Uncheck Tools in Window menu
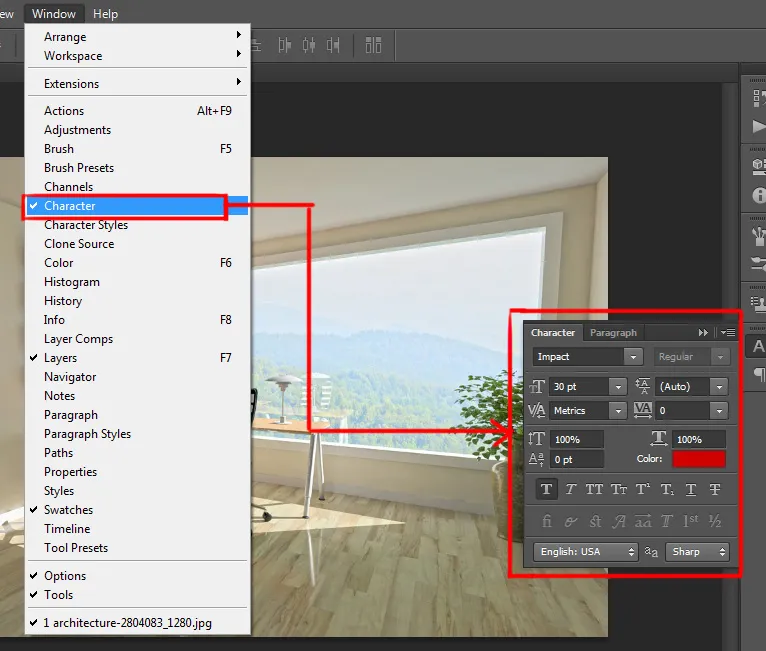Viewport: 766px width, 651px height. 138,595
